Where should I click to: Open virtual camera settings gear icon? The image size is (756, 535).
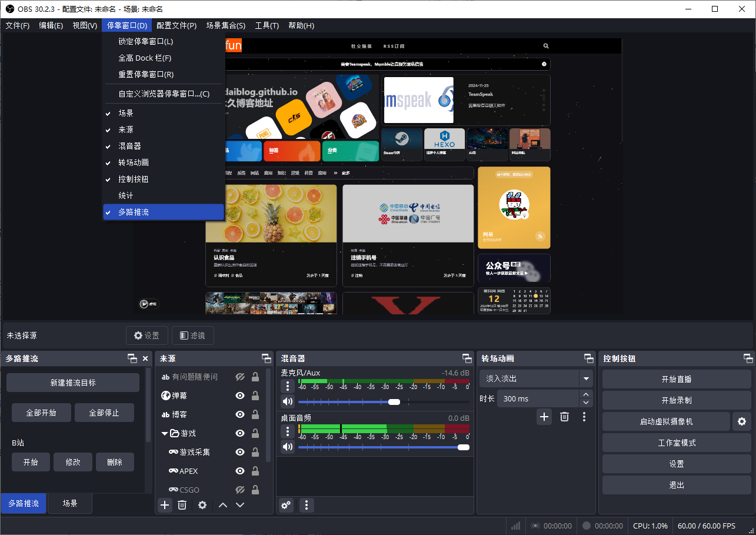tap(741, 421)
